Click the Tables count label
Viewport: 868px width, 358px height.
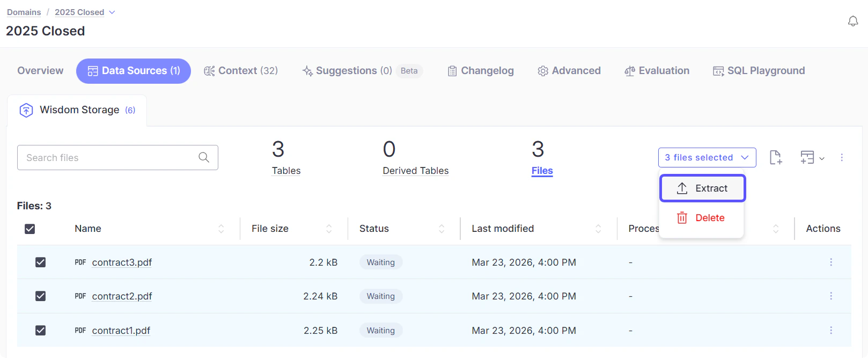[286, 171]
